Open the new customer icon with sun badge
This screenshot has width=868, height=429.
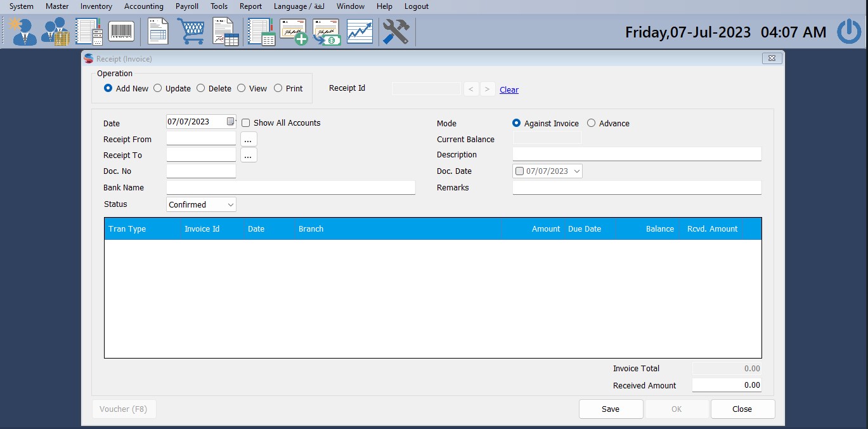point(23,32)
